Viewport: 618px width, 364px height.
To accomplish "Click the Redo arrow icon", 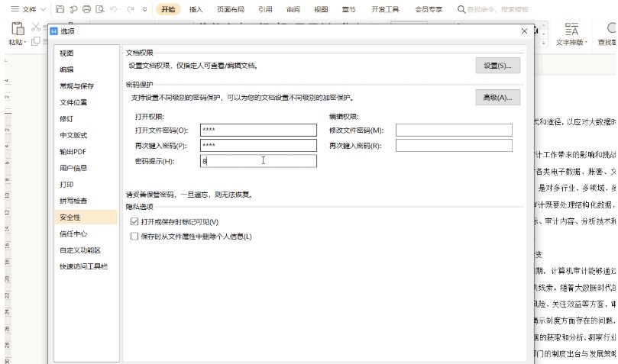I will [132, 9].
